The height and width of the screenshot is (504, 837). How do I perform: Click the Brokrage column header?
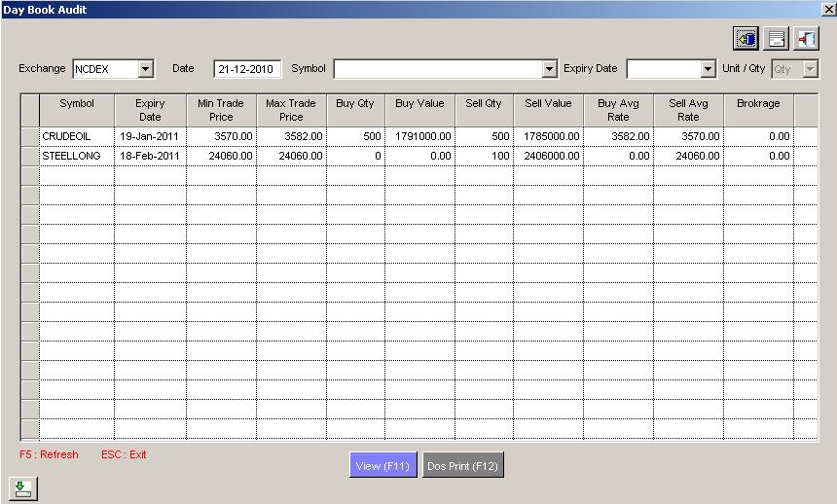(x=758, y=103)
